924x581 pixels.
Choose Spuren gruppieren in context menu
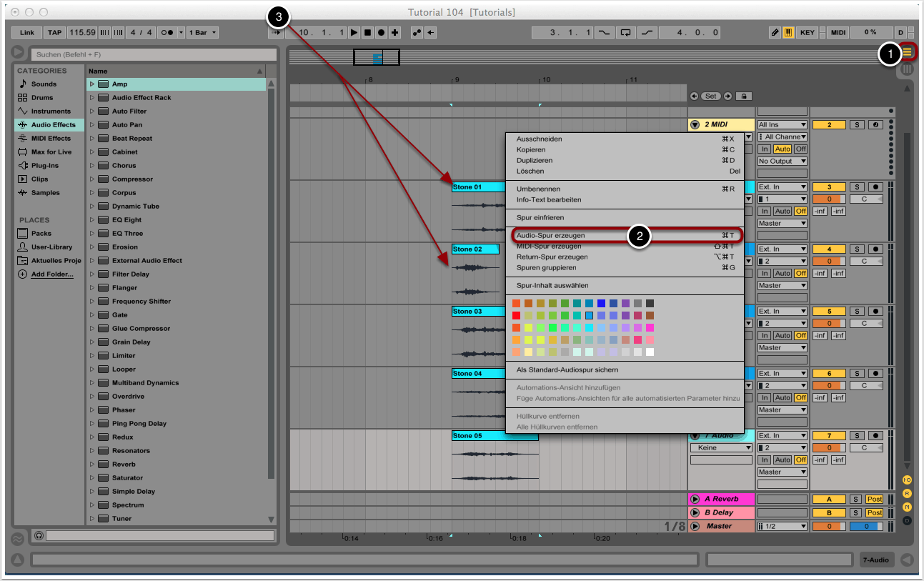point(546,267)
